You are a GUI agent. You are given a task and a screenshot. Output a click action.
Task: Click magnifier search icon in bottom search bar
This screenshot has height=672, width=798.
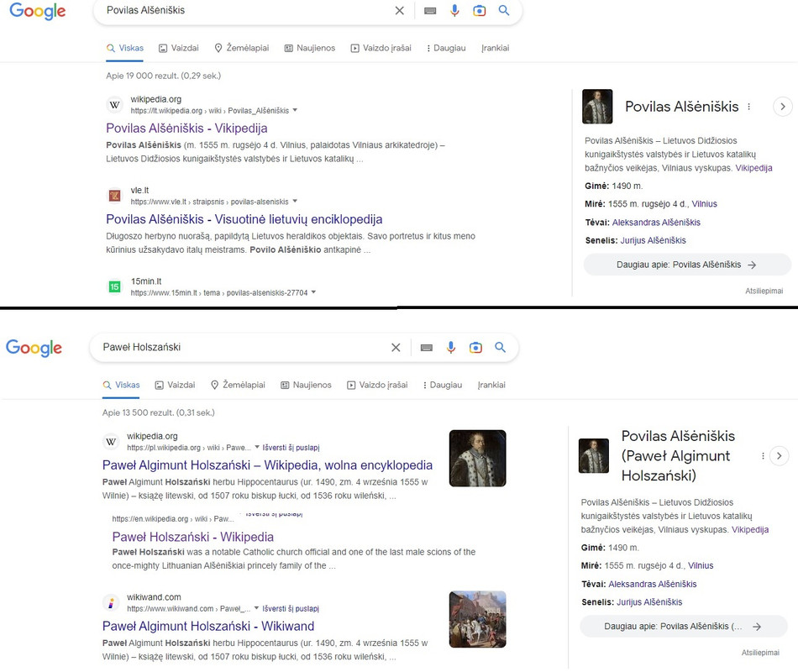(501, 347)
